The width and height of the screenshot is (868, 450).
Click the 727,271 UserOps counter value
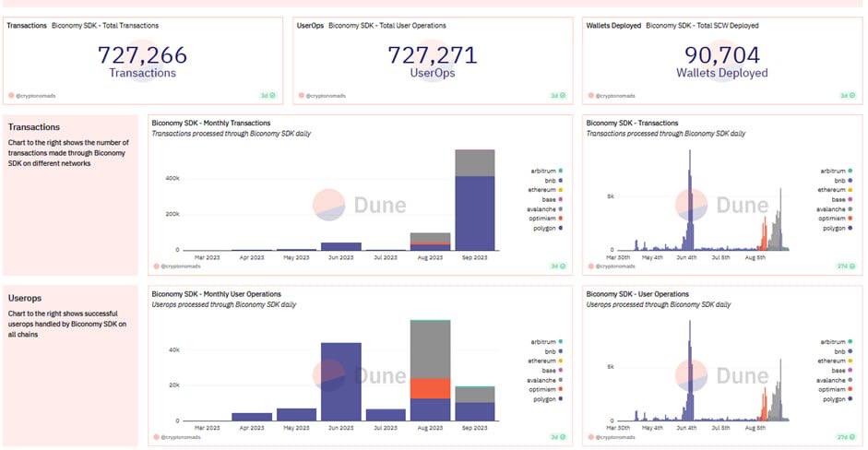point(433,55)
